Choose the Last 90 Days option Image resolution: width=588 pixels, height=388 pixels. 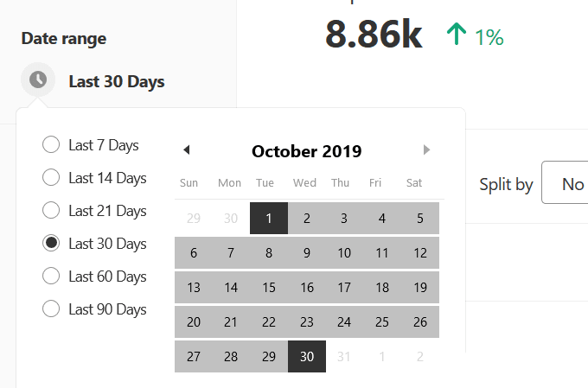51,309
